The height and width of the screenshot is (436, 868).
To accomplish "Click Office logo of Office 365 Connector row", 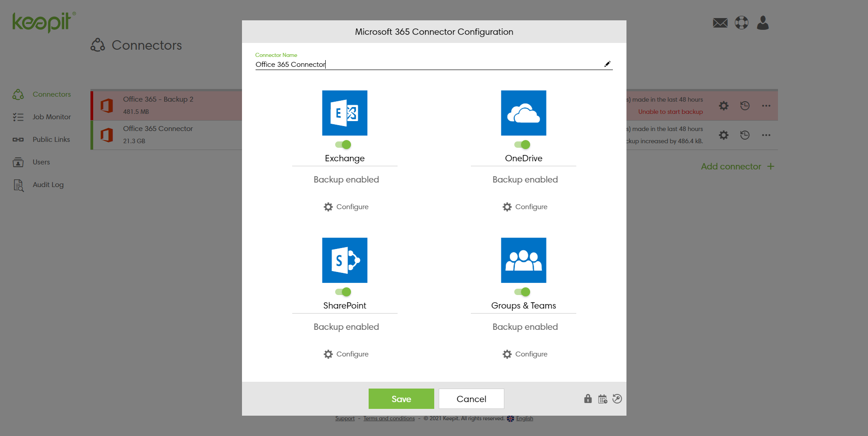I will click(107, 135).
